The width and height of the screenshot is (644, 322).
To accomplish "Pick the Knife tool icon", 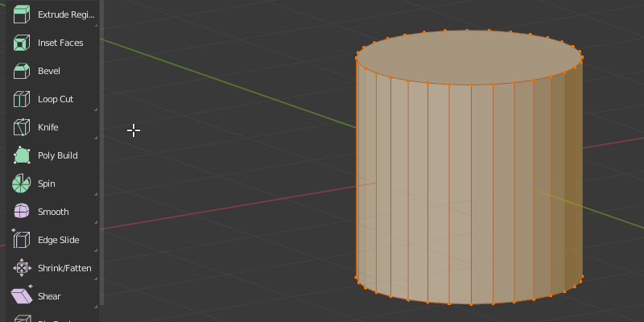I will coord(22,127).
